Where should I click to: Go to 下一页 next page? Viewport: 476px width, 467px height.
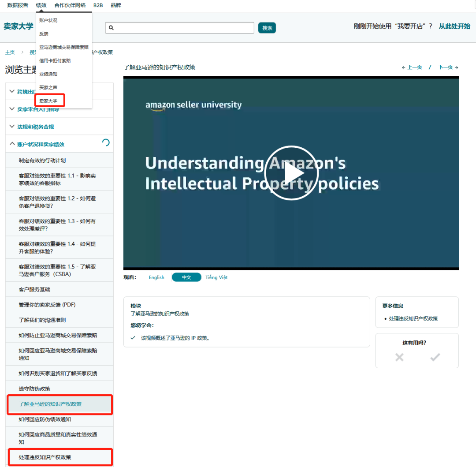point(448,67)
